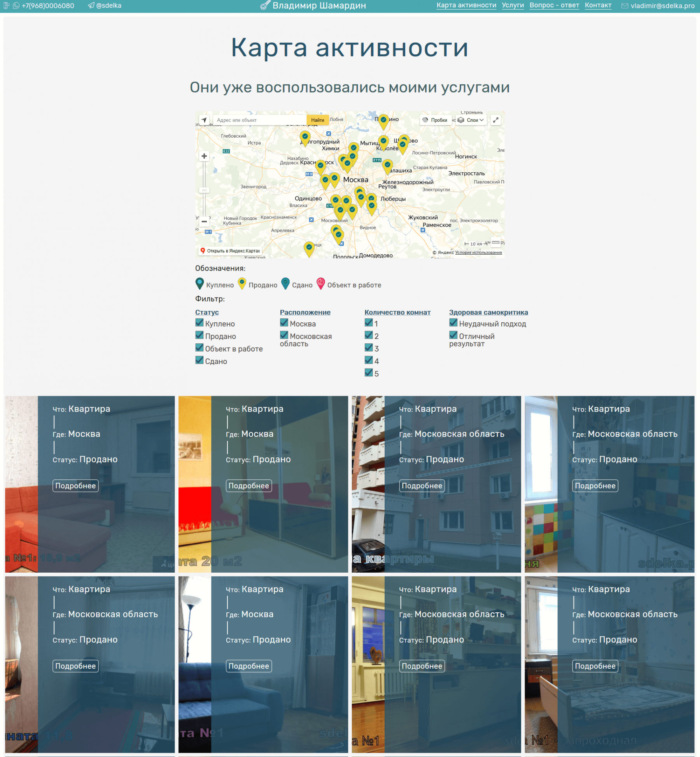This screenshot has height=757, width=700.
Task: Collapse the Статус filter group heading
Action: point(207,312)
